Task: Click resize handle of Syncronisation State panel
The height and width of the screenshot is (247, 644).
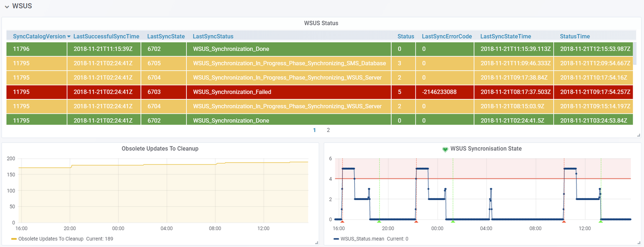Action: coord(638,243)
